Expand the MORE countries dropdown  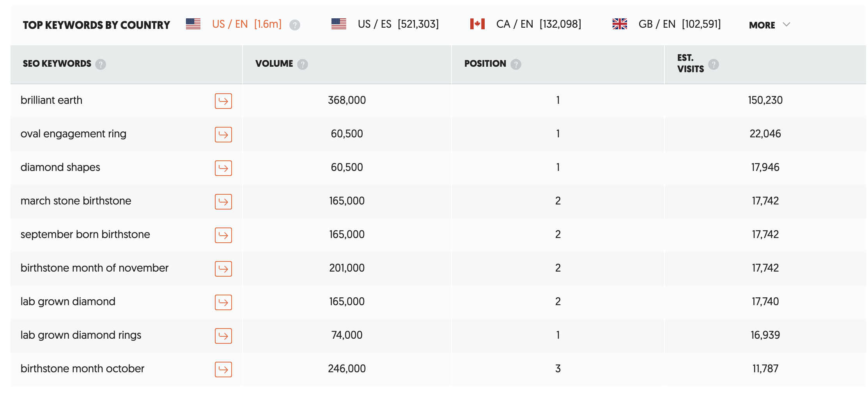769,25
